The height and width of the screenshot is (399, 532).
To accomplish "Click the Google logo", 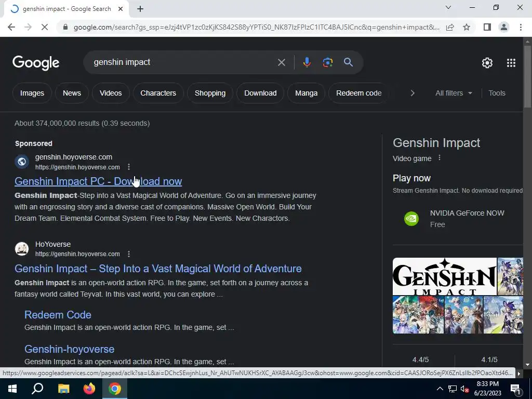I will pyautogui.click(x=36, y=63).
